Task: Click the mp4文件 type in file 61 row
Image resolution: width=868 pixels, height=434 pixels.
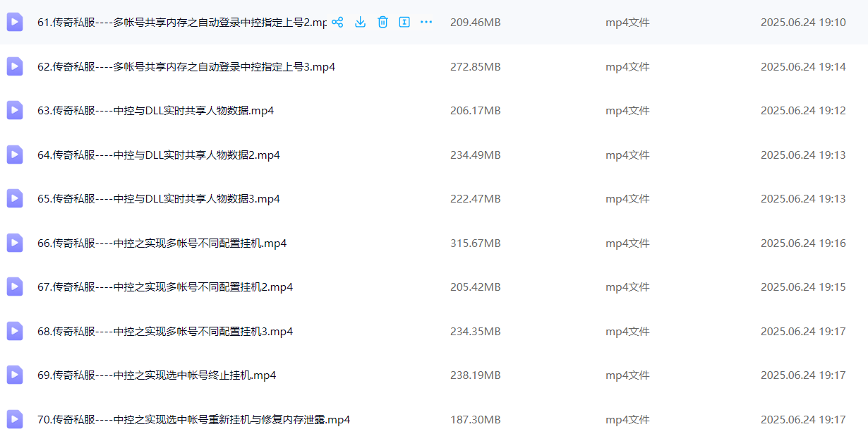Action: tap(627, 23)
